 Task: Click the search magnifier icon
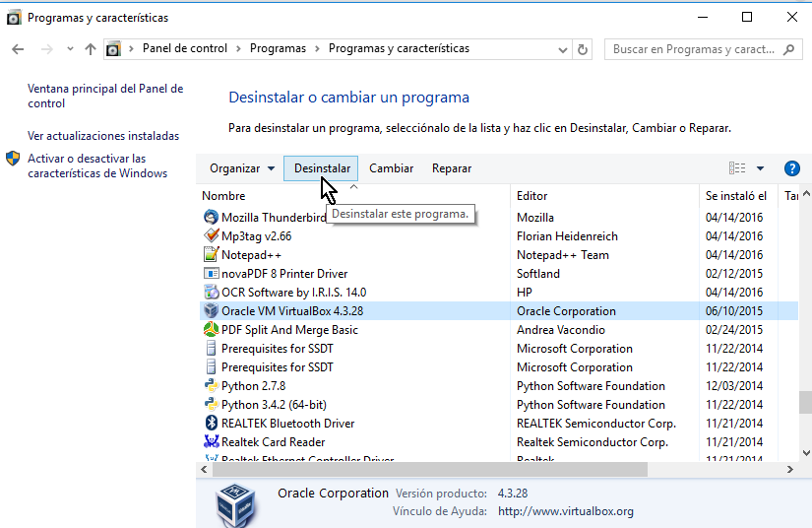click(788, 49)
